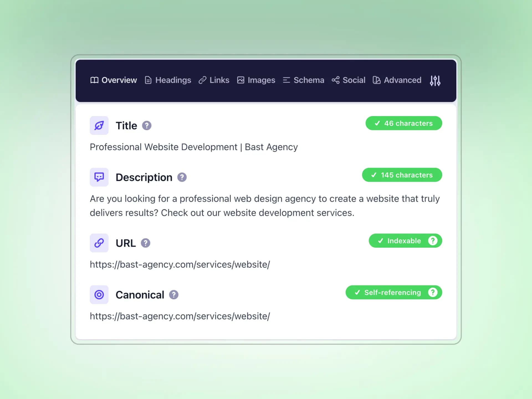The height and width of the screenshot is (399, 532).
Task: Click the Schema section icon
Action: pyautogui.click(x=287, y=80)
